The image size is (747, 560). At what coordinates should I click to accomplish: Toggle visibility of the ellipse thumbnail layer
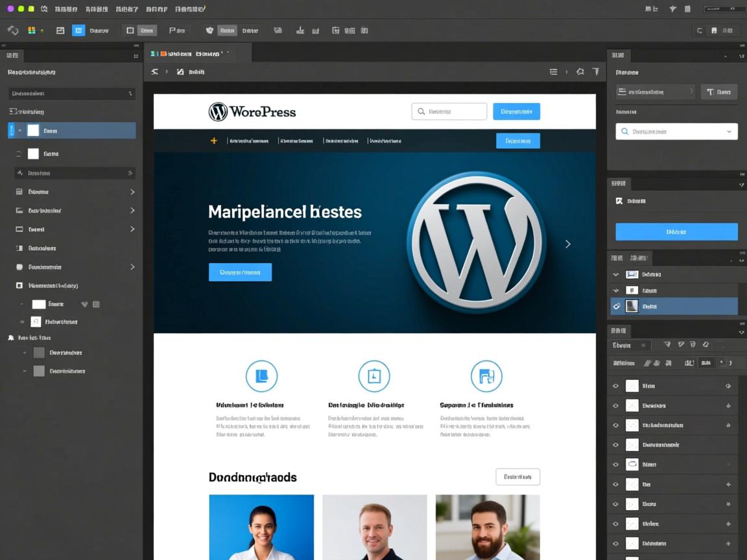(615, 465)
